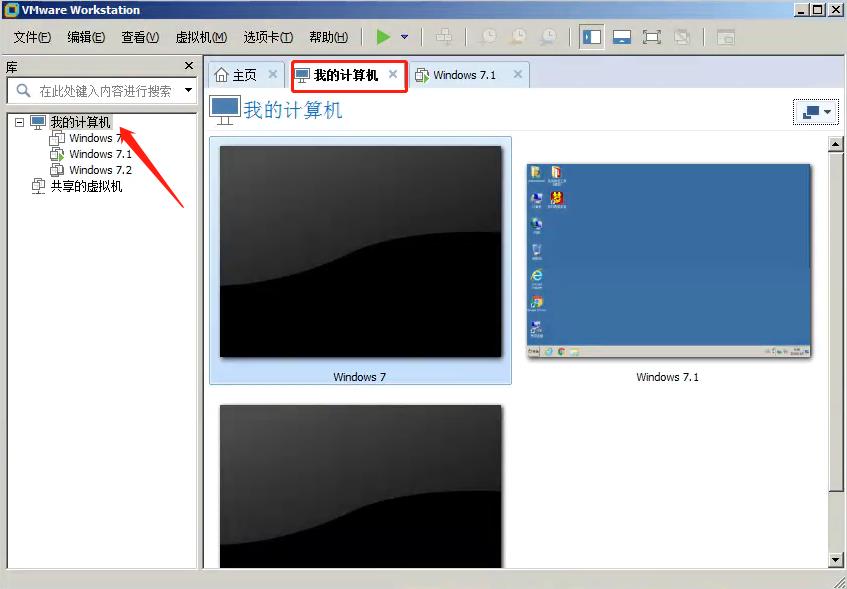
Task: Open the 文件 menu
Action: (32, 37)
